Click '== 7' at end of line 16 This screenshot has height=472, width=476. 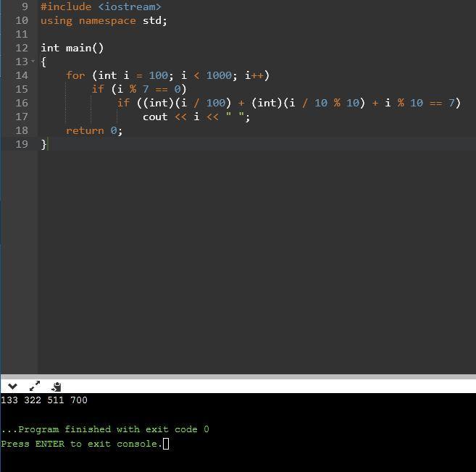[442, 103]
